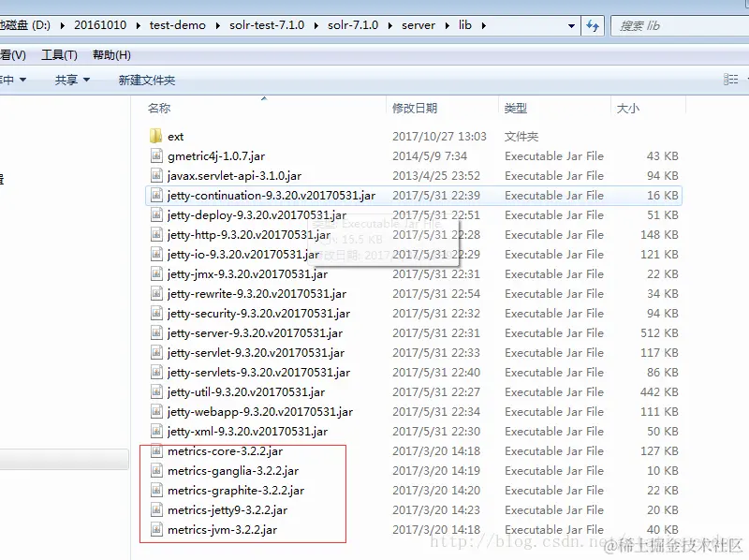
Task: Click date 2017/3/20 14:23 of metrics-jetty9
Action: tap(436, 510)
